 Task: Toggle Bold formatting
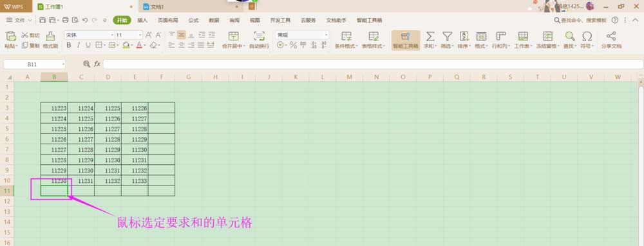coord(69,46)
